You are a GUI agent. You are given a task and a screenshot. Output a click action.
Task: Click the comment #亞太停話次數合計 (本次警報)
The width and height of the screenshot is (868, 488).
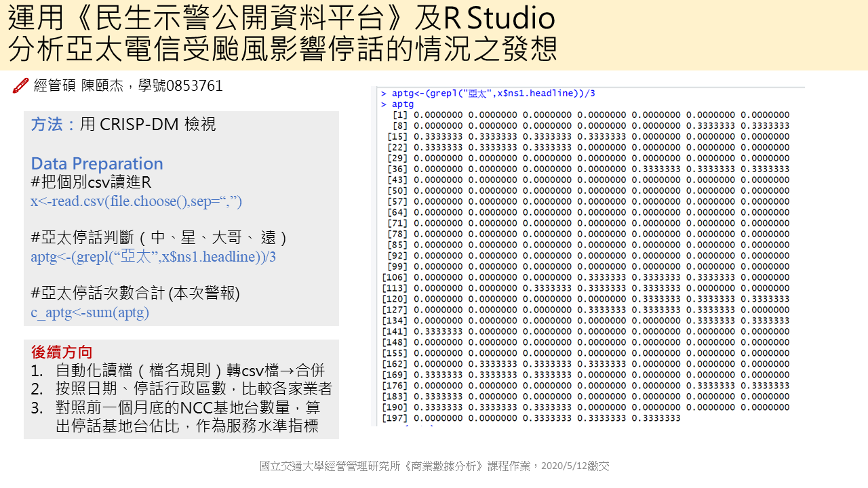tap(135, 293)
